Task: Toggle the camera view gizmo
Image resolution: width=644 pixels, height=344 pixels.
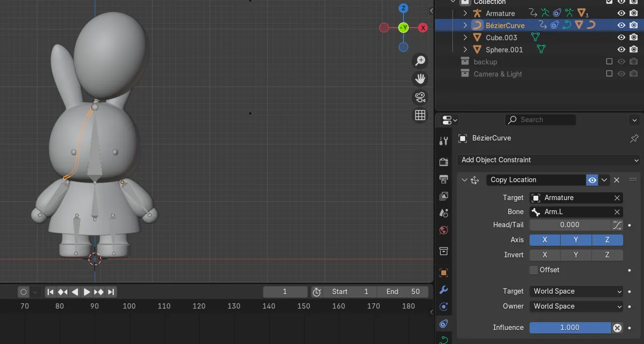Action: click(420, 97)
